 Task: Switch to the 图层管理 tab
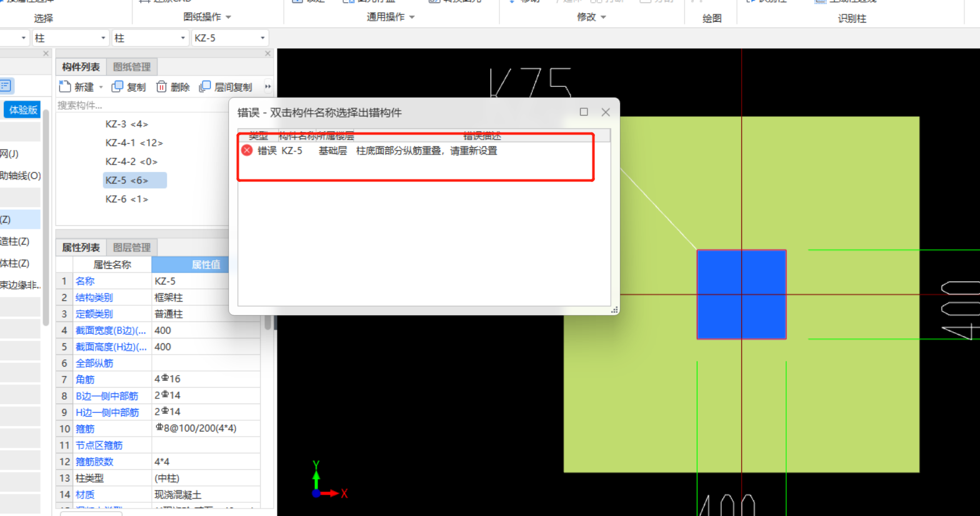(x=132, y=248)
